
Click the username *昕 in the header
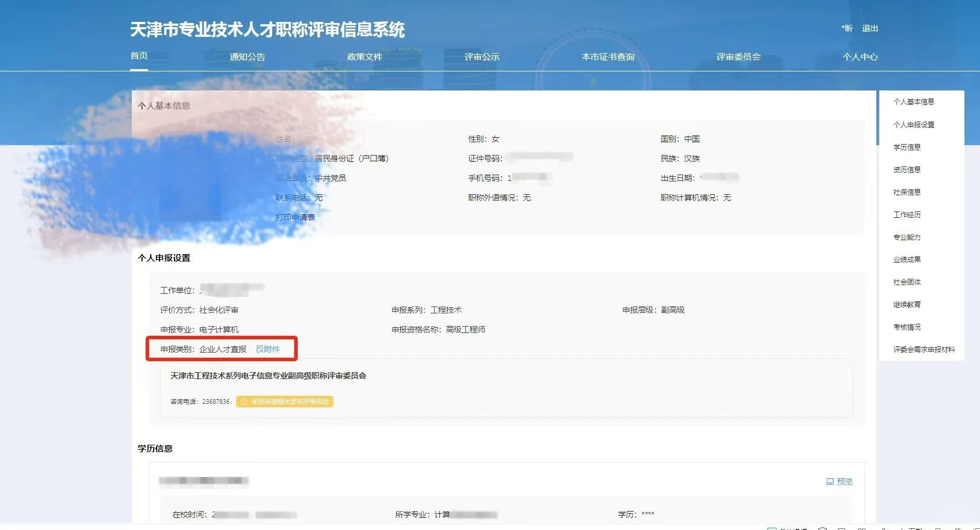[847, 28]
